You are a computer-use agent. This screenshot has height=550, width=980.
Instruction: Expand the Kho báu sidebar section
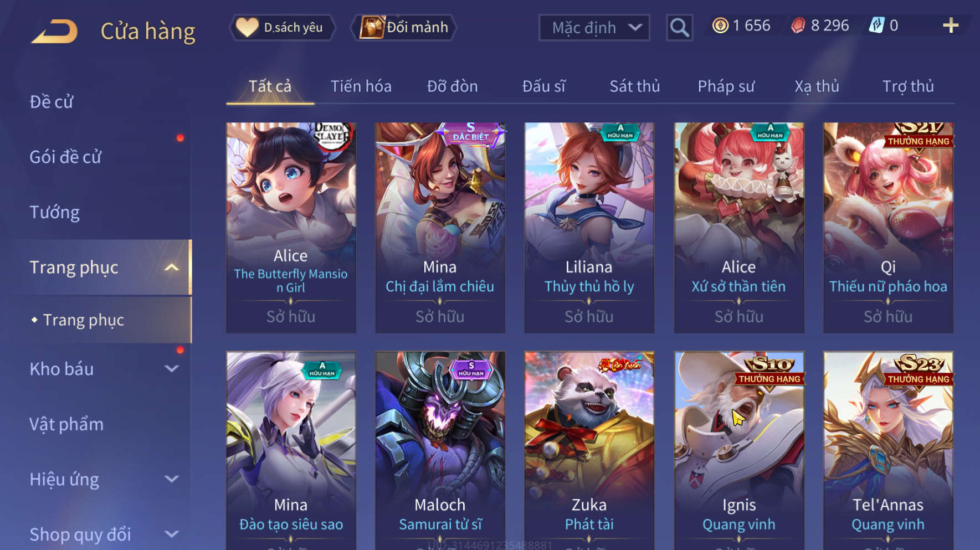pyautogui.click(x=172, y=369)
